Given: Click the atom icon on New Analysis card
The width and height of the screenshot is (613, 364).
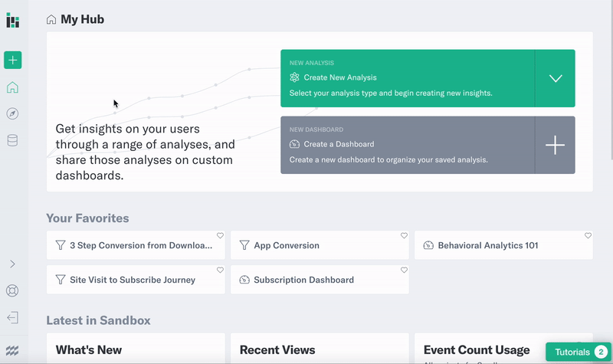Looking at the screenshot, I should (294, 77).
